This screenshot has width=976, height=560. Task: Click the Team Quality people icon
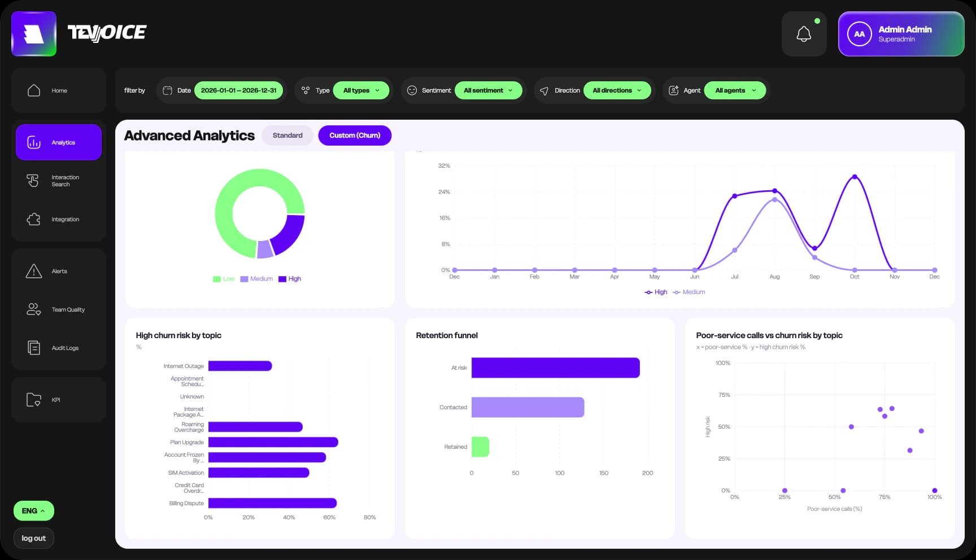click(34, 309)
